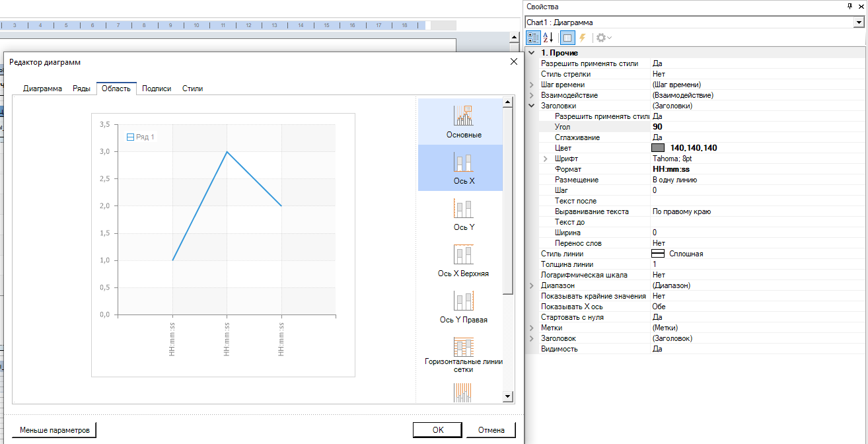Click the area list scrollbar thumb
This screenshot has width=868, height=444.
point(508,201)
